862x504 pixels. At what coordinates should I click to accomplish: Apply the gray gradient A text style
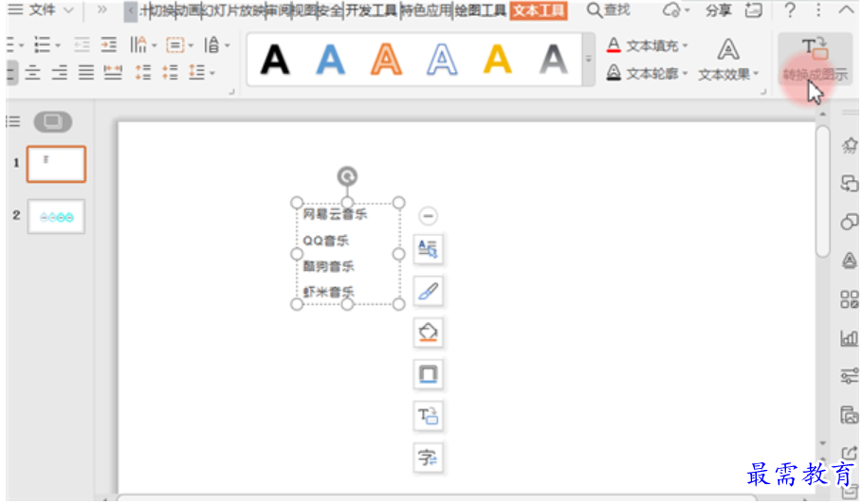(553, 60)
